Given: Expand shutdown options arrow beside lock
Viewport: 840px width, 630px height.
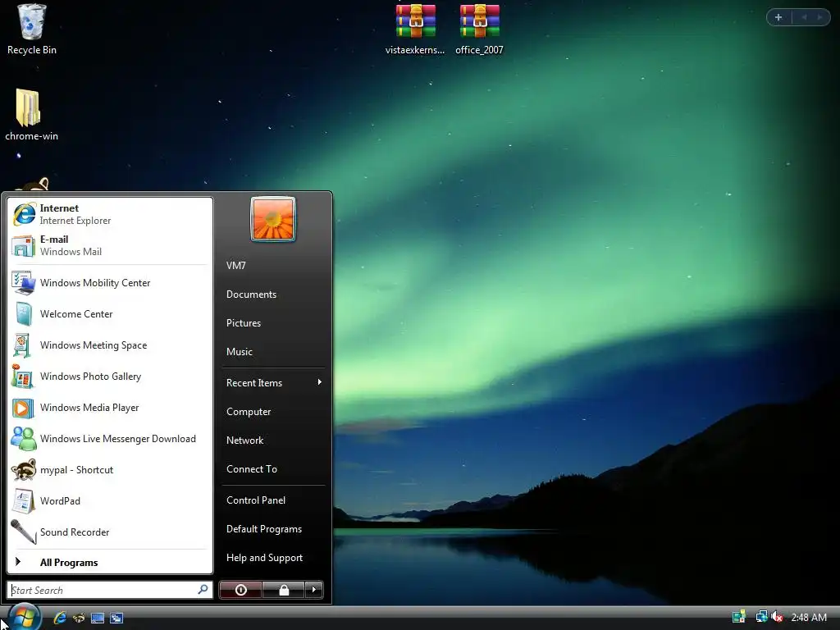Looking at the screenshot, I should [x=314, y=590].
